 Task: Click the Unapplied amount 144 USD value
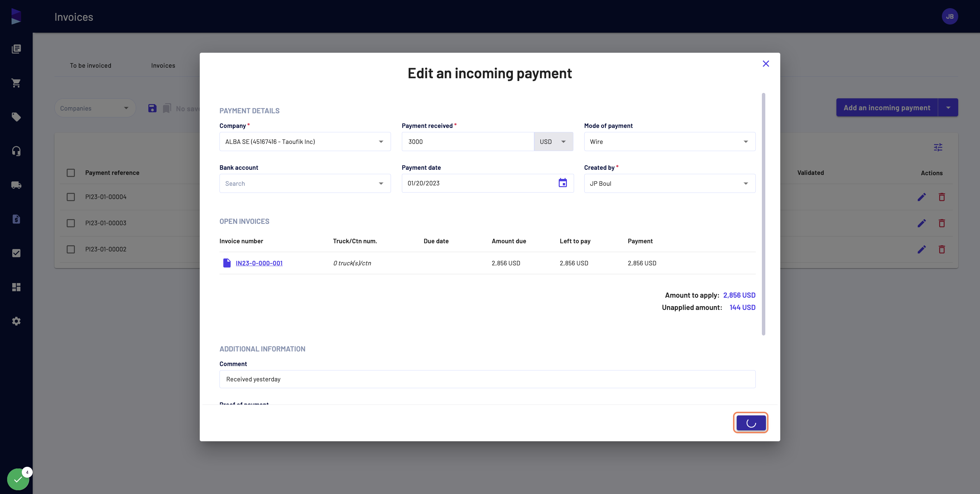pos(742,307)
